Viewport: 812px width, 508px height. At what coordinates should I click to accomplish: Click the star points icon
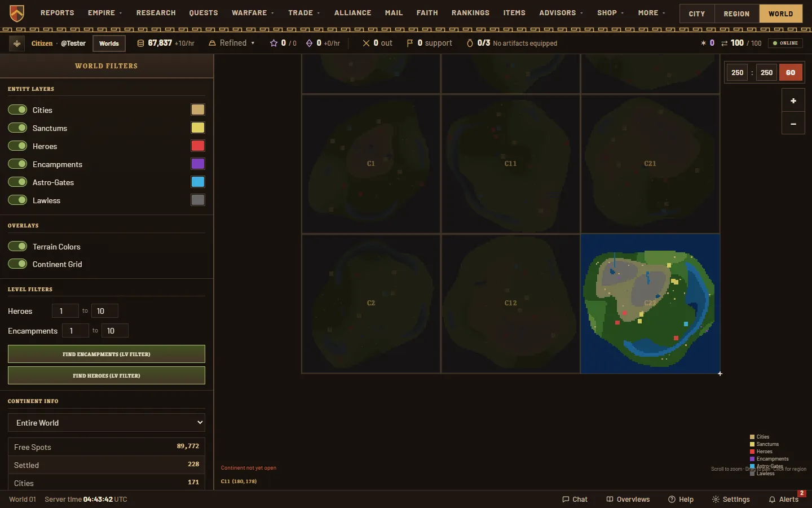click(x=273, y=43)
